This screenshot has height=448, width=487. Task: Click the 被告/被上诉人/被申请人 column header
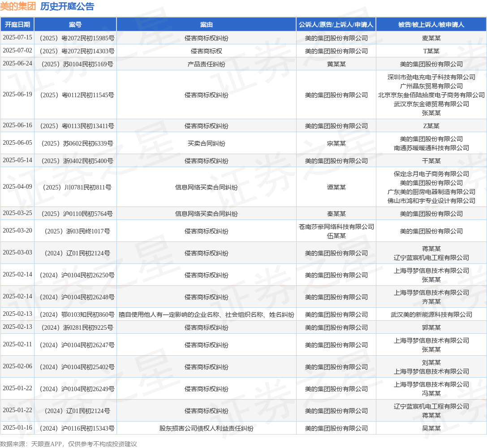[x=431, y=25]
